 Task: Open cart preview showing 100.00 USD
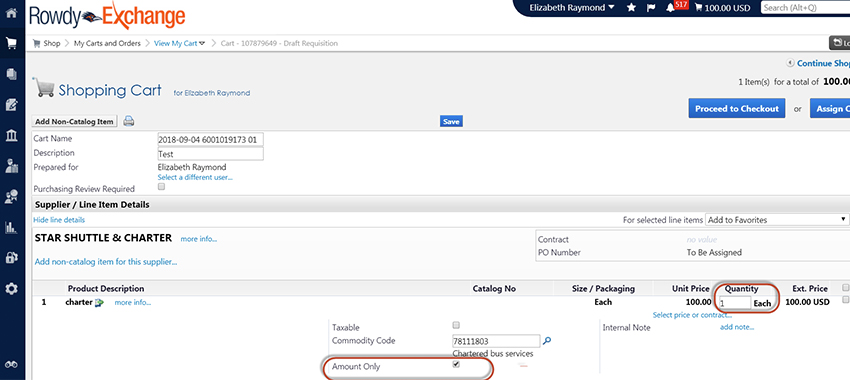pyautogui.click(x=722, y=8)
